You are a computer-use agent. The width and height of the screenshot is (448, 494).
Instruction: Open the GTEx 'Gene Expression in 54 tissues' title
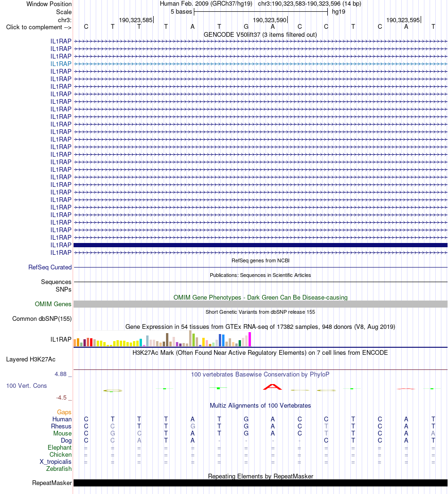pos(260,327)
